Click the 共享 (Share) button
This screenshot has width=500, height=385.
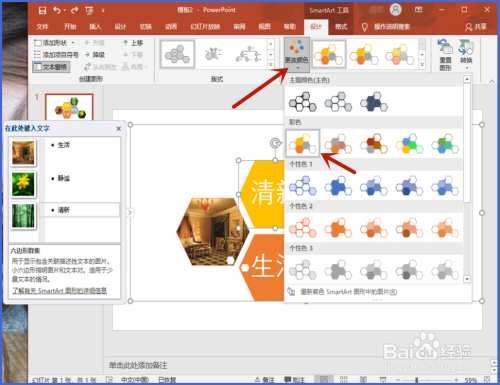(x=476, y=27)
